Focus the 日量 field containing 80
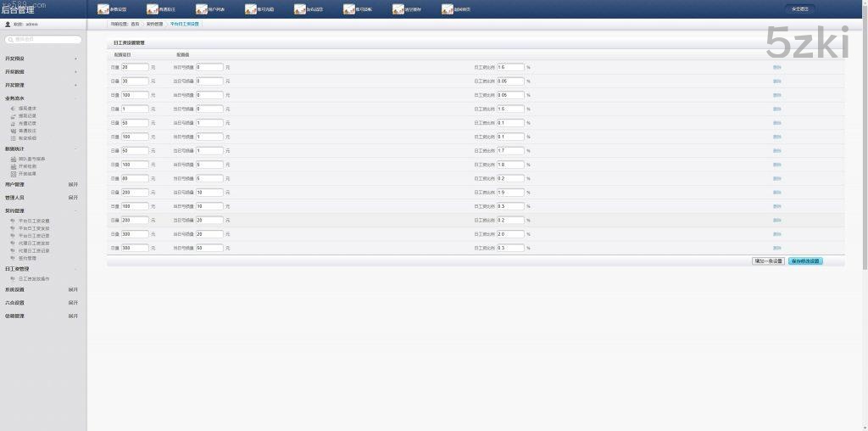868x431 pixels. tap(135, 178)
